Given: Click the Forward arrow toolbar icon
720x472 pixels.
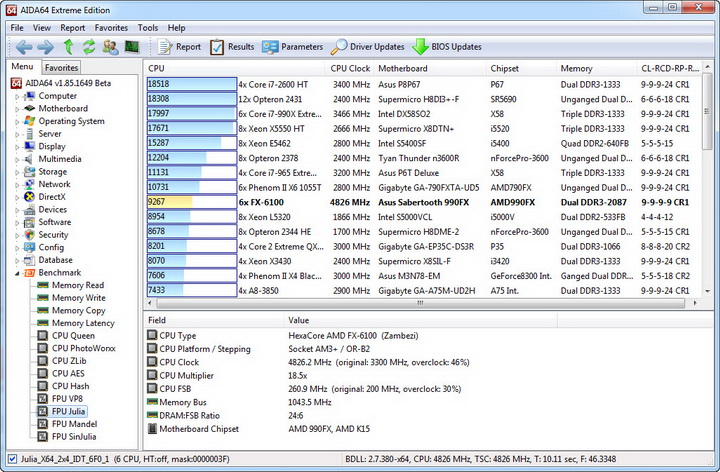Looking at the screenshot, I should (x=45, y=47).
